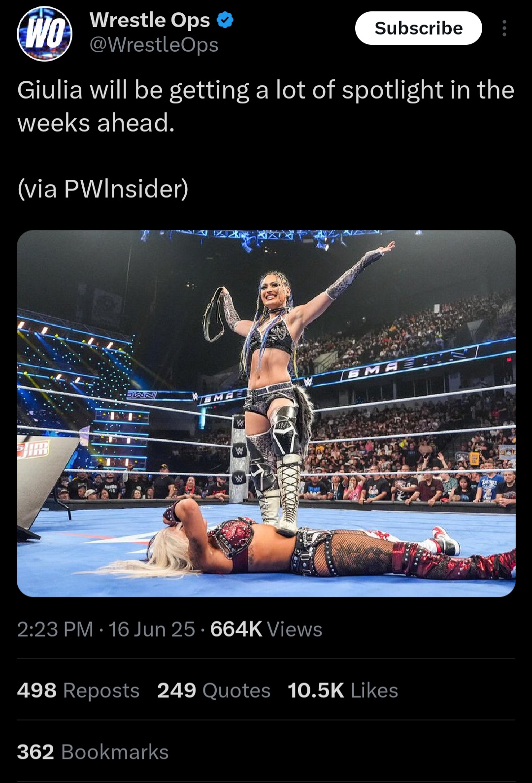Click the Subscribe button
532x783 pixels.
pos(418,29)
